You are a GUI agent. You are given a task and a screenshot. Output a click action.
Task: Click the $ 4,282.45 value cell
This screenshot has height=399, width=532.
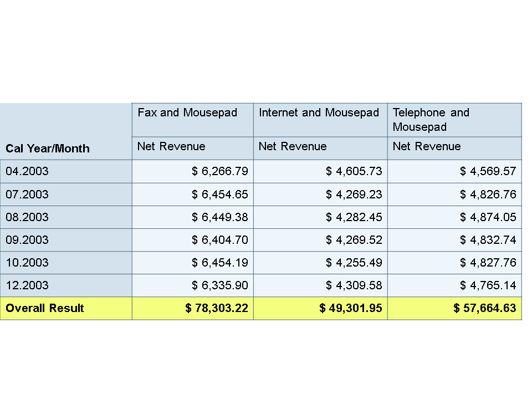(x=354, y=217)
